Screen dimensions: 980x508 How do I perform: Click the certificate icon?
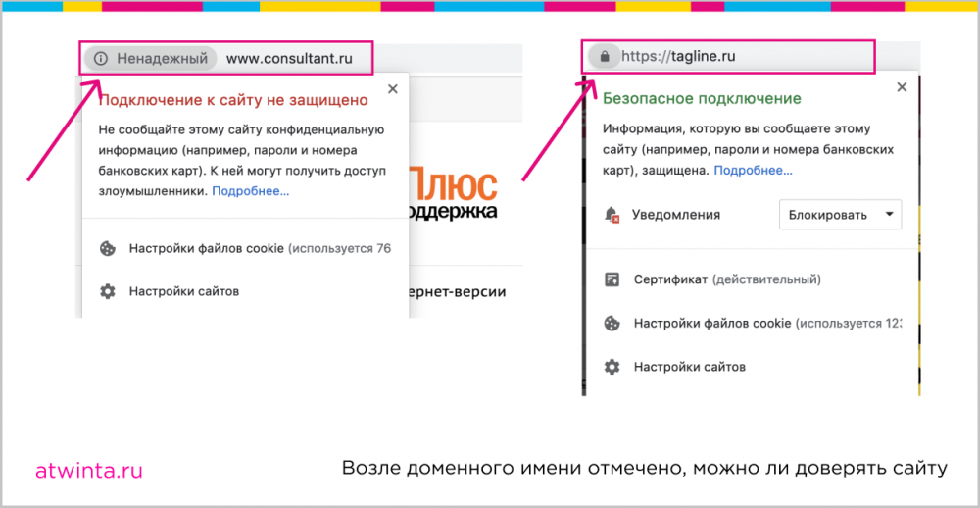pyautogui.click(x=612, y=279)
